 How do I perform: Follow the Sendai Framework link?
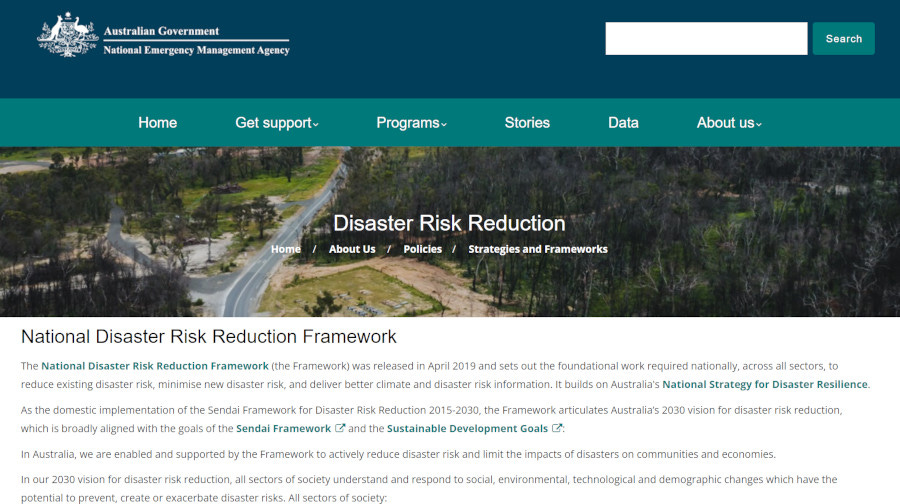[x=284, y=428]
